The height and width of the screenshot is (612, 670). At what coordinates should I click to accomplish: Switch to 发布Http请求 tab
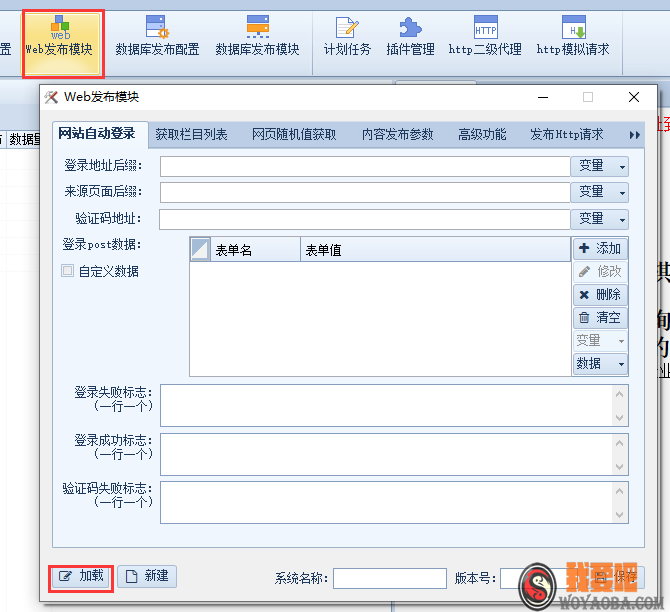point(567,135)
